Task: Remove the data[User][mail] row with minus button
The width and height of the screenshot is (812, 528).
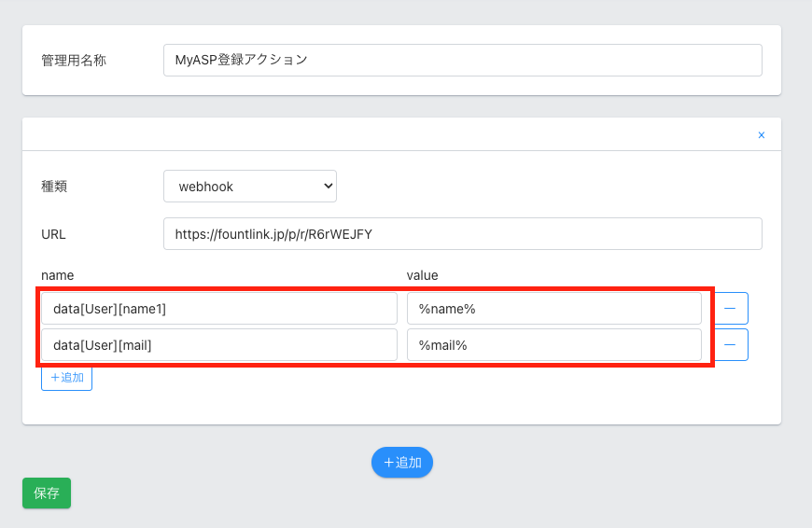Action: click(x=731, y=344)
